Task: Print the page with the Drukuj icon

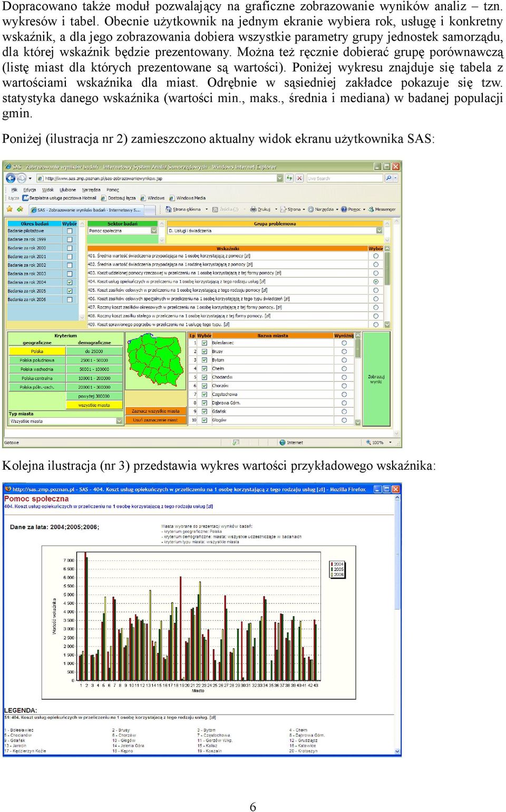Action: point(253,209)
